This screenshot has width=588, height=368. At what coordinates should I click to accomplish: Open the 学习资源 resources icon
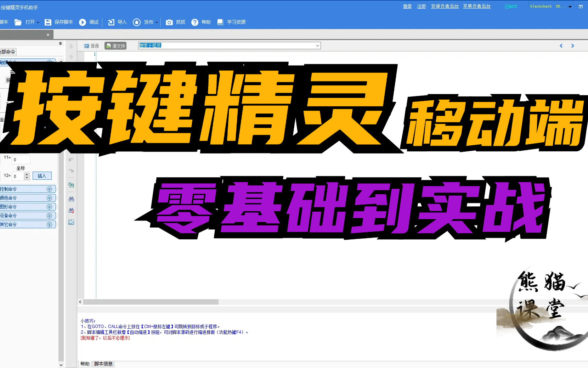tap(220, 22)
